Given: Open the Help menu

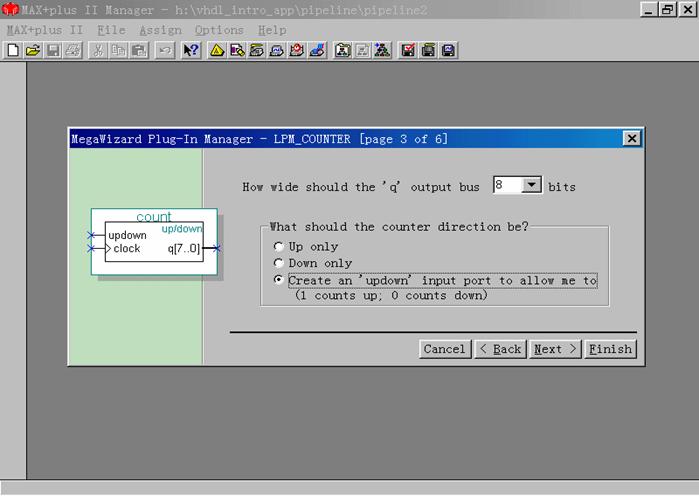Looking at the screenshot, I should [x=272, y=30].
